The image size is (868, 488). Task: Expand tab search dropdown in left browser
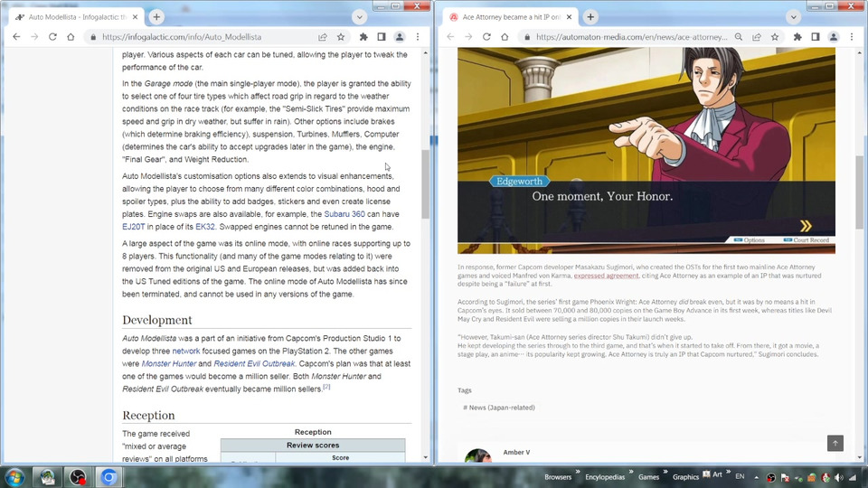[x=359, y=17]
